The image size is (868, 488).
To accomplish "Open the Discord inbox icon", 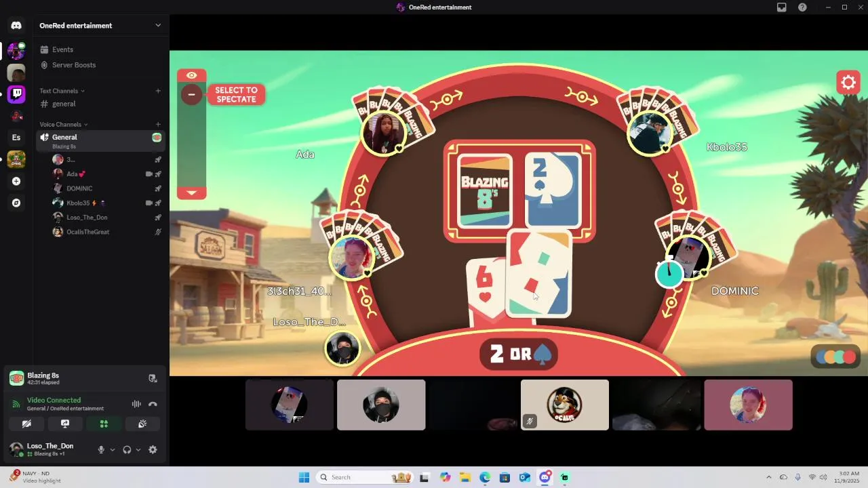I will click(782, 7).
